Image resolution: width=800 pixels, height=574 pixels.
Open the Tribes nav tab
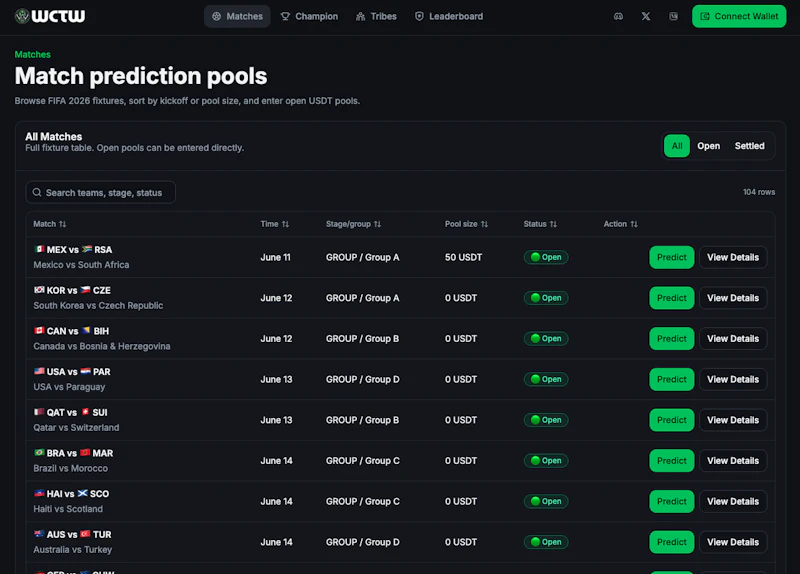376,16
